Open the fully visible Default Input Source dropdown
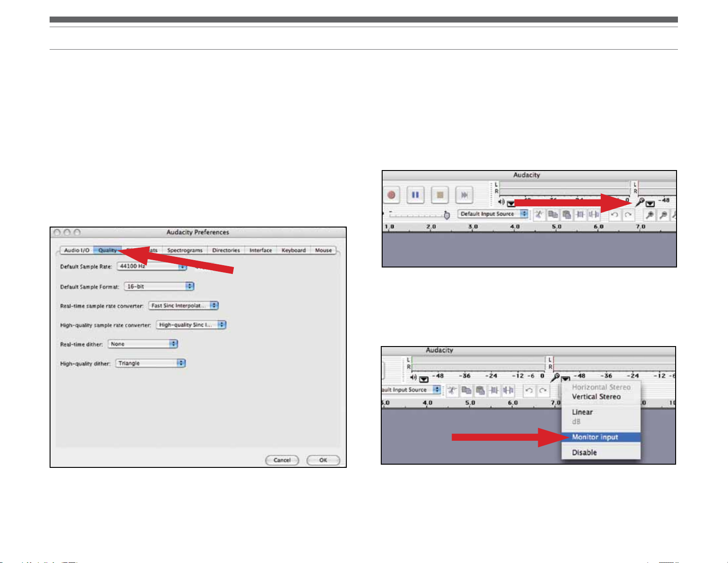The image size is (728, 563). click(493, 214)
